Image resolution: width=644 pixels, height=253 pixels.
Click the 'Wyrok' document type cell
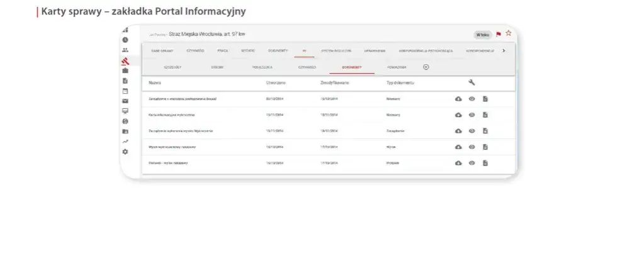(392, 147)
